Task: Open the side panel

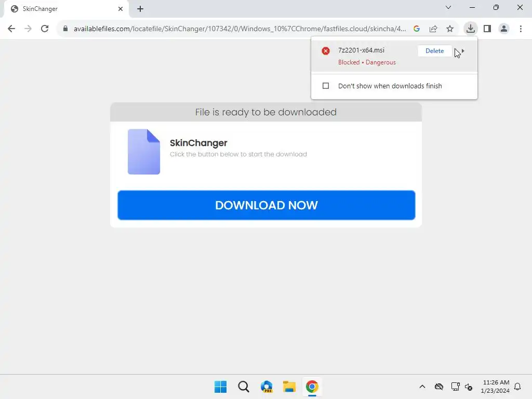Action: click(x=487, y=29)
